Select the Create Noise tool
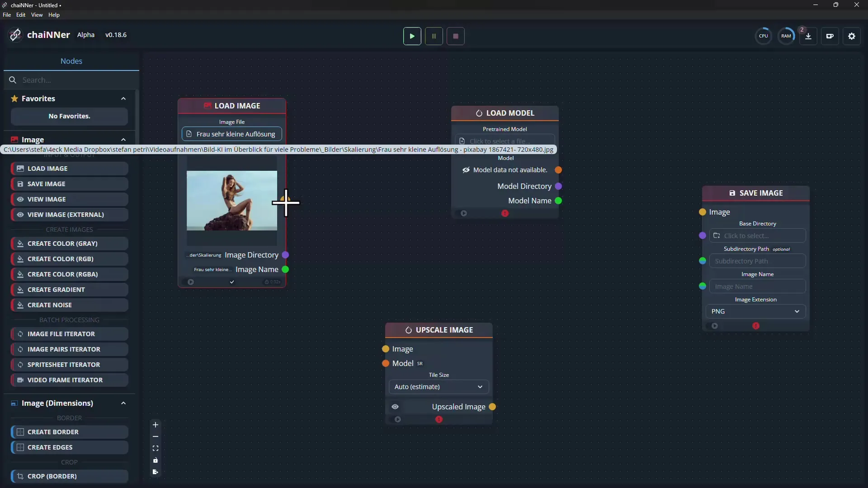The height and width of the screenshot is (488, 868). click(x=69, y=305)
